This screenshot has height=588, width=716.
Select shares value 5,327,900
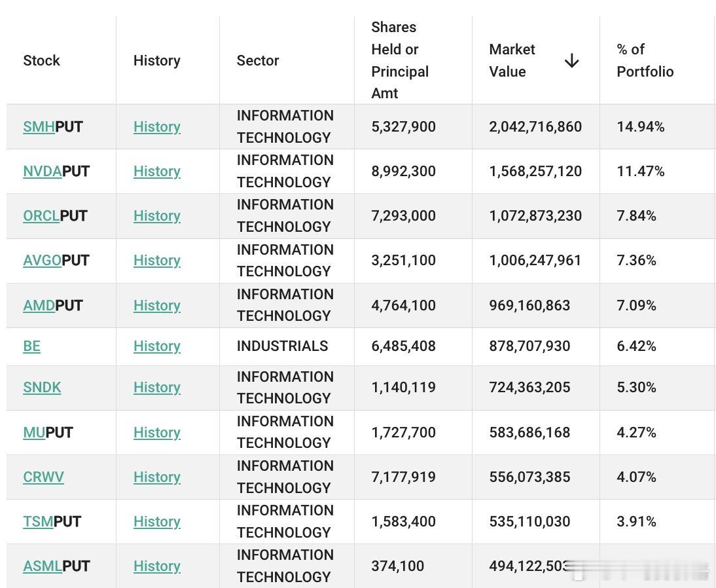tap(404, 126)
